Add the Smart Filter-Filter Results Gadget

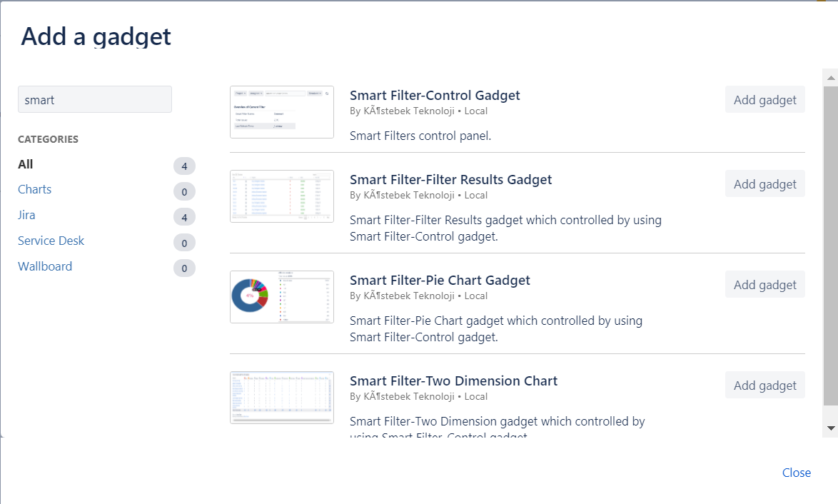tap(764, 184)
